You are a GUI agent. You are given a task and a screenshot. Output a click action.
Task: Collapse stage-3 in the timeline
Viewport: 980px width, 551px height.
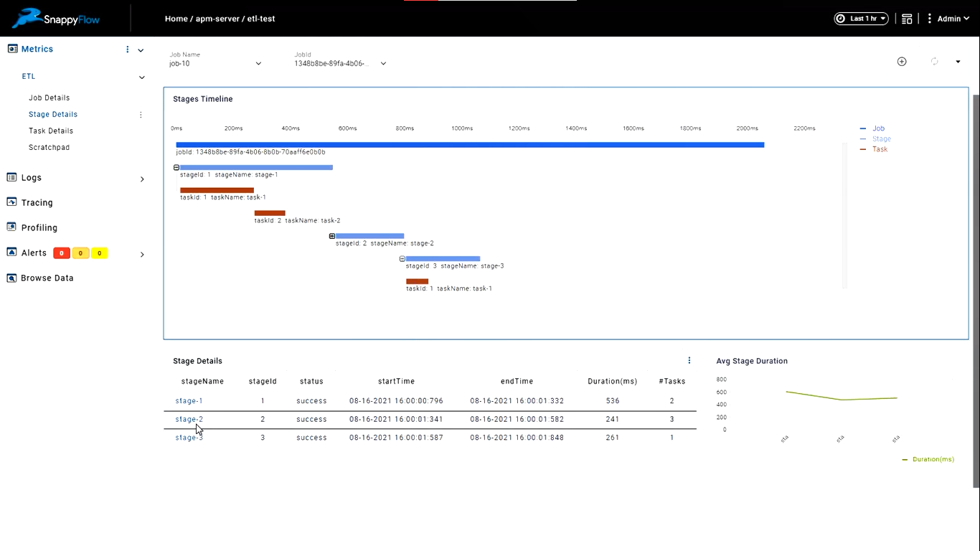coord(402,259)
